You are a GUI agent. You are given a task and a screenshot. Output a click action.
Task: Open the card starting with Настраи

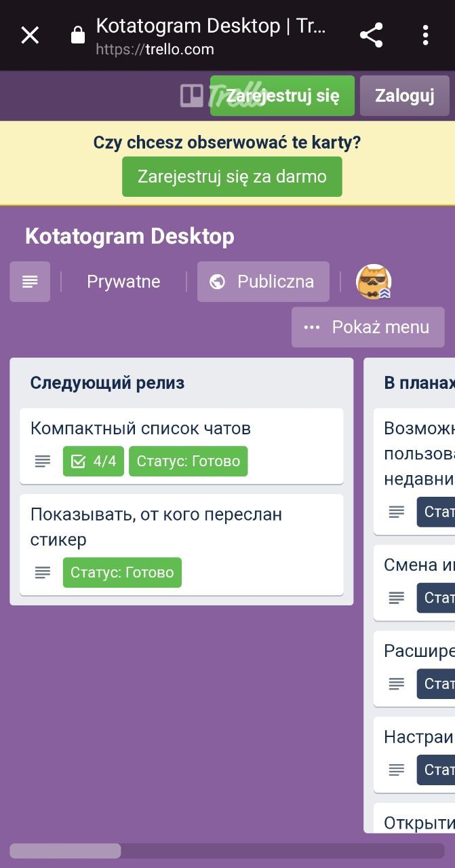[x=414, y=755]
